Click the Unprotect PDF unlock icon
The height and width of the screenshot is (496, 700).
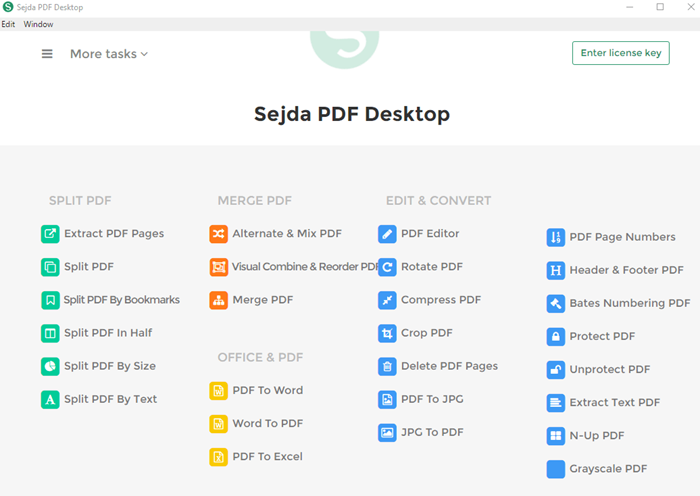pos(555,369)
